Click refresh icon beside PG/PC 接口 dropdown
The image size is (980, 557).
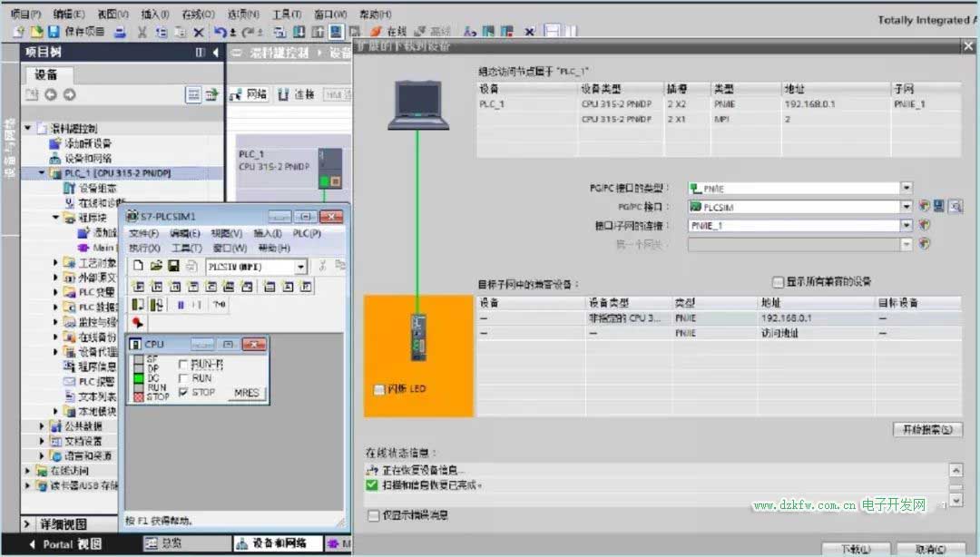(x=925, y=206)
